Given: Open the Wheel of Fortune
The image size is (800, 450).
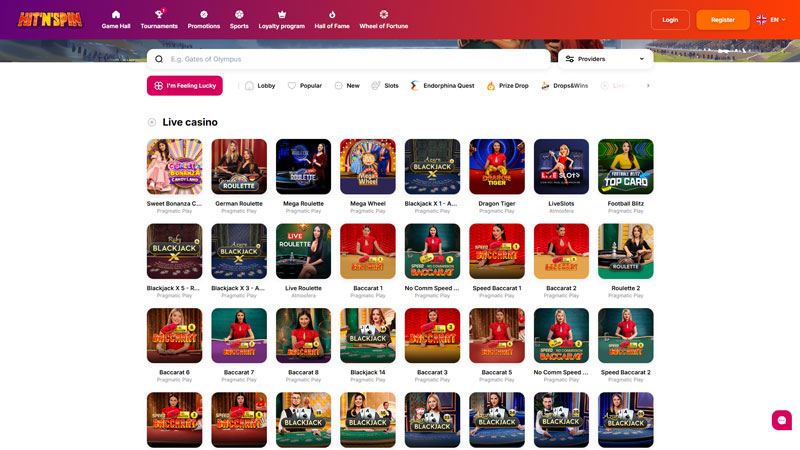Looking at the screenshot, I should point(384,20).
